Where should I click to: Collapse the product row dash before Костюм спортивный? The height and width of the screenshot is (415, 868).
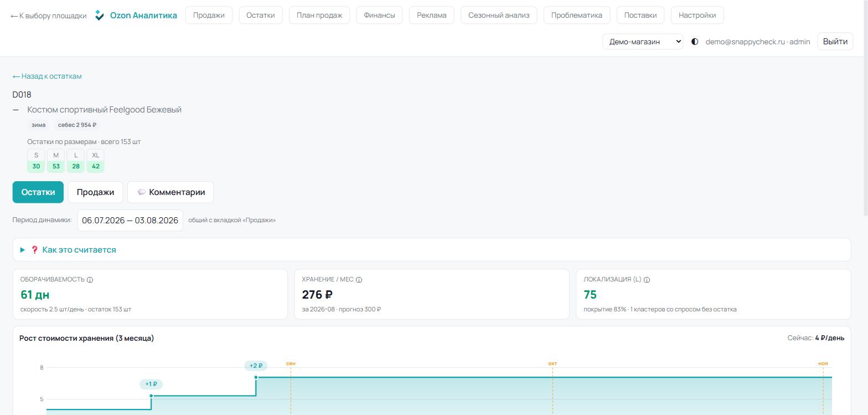point(15,110)
